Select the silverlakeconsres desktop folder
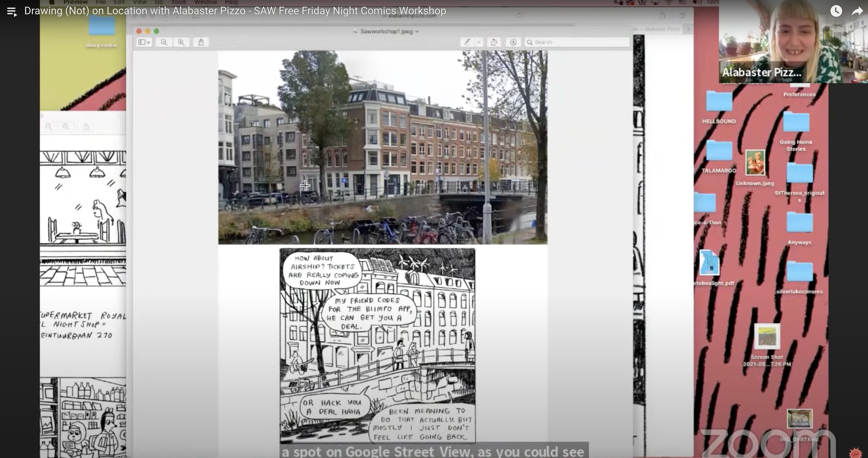868x458 pixels. pyautogui.click(x=800, y=277)
